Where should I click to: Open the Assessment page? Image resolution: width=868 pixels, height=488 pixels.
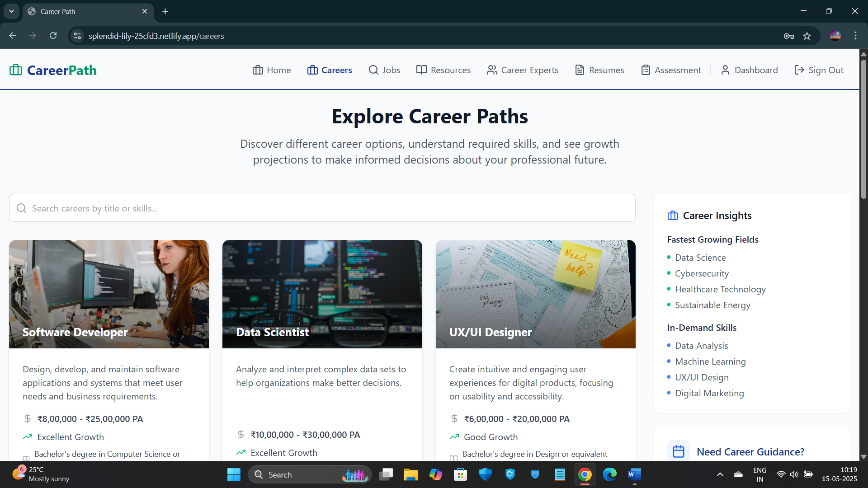(x=671, y=70)
